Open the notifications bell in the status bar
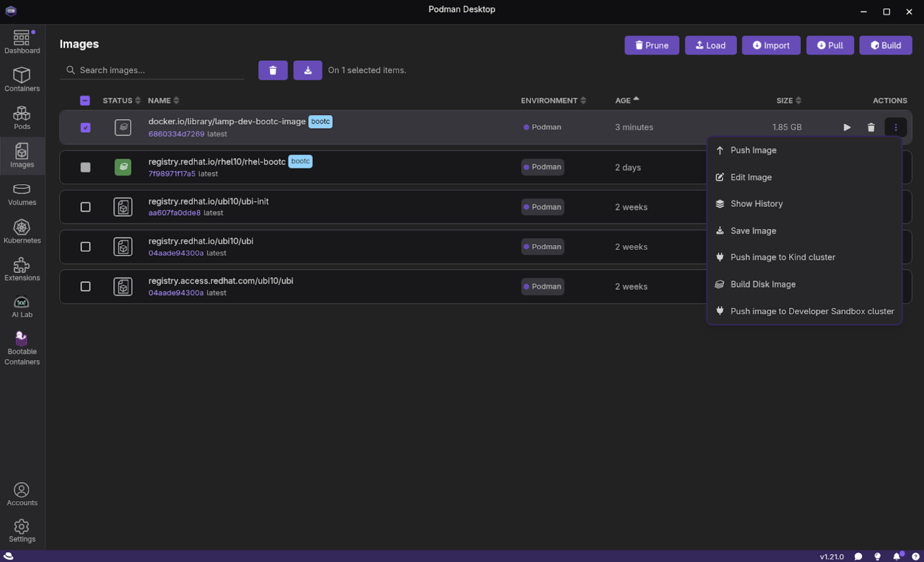The width and height of the screenshot is (924, 562). tap(896, 556)
